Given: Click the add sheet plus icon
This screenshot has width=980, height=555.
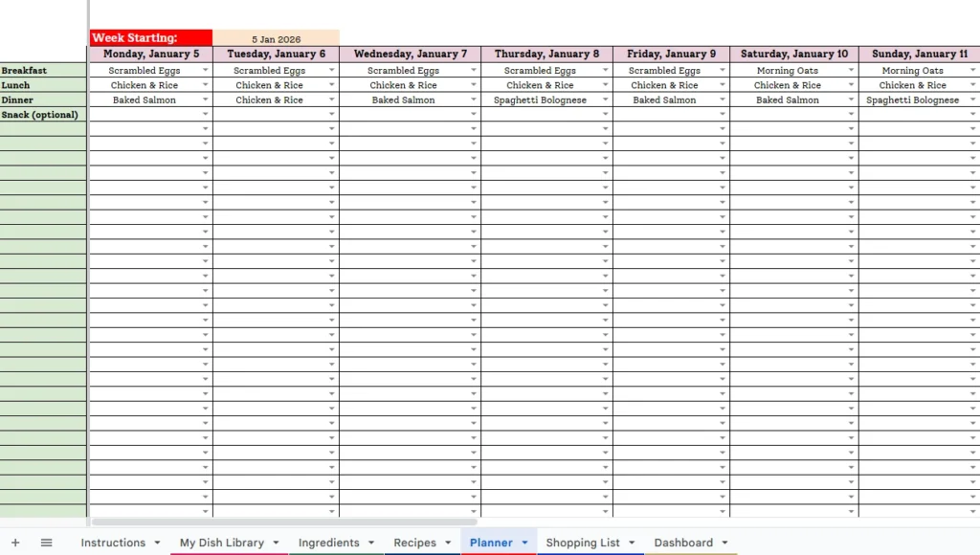Looking at the screenshot, I should (x=14, y=543).
